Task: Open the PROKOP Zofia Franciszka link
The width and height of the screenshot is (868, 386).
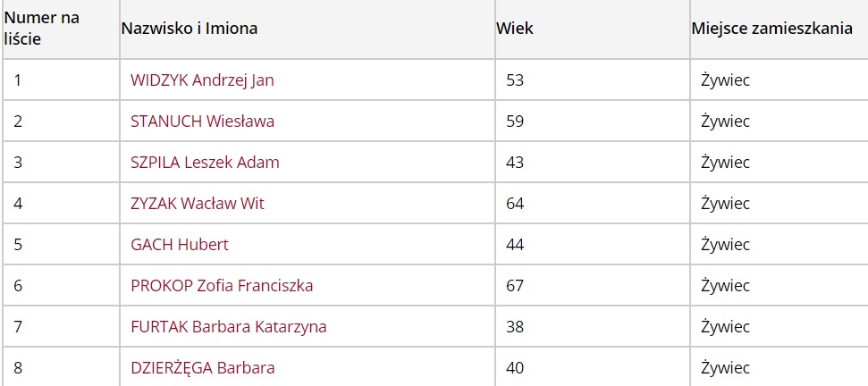Action: click(222, 286)
